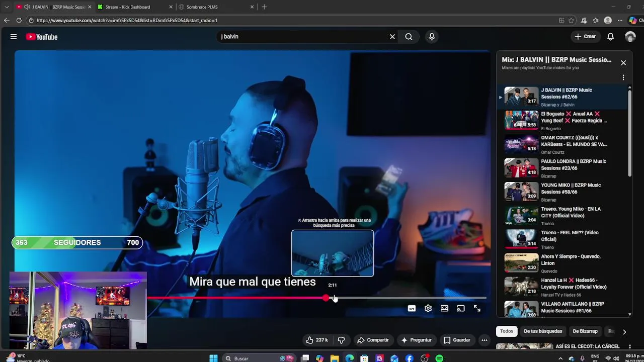Open video player settings gear
Image resolution: width=644 pixels, height=362 pixels.
pos(428,309)
